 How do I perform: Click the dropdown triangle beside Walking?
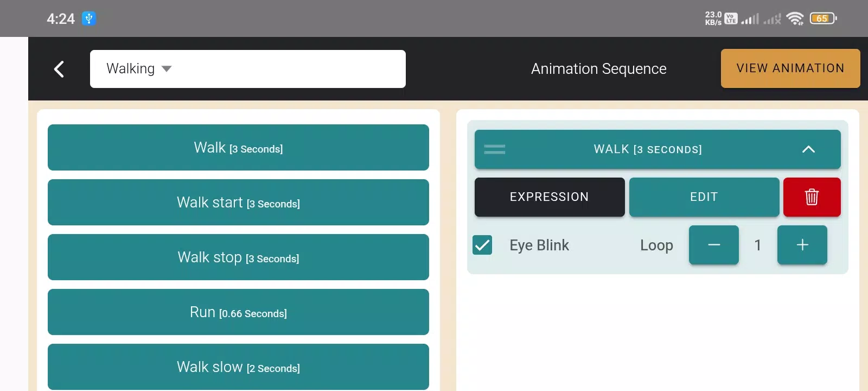point(167,69)
